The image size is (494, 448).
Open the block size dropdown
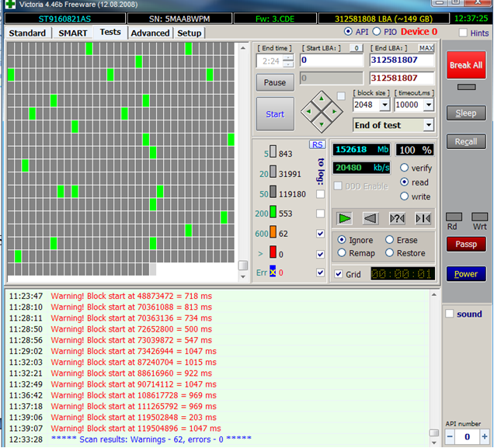click(x=384, y=105)
